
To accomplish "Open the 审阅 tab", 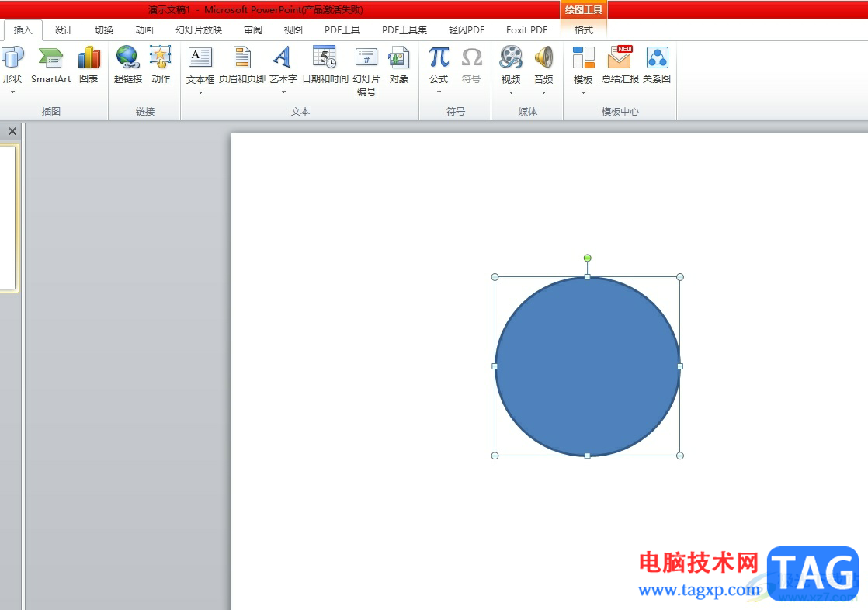I will [253, 30].
